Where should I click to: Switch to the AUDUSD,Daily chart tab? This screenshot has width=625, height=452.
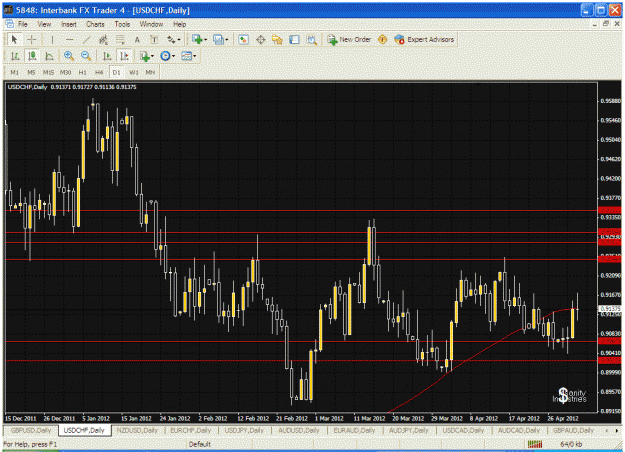coord(299,430)
